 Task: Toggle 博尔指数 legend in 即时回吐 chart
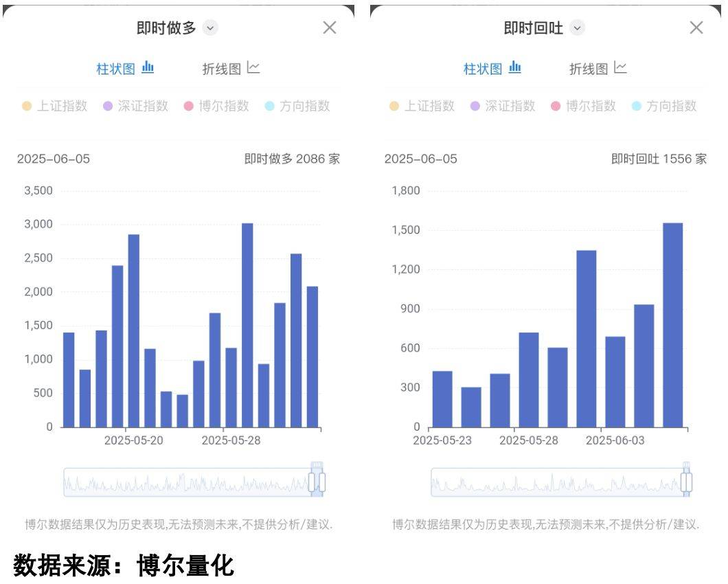click(583, 106)
